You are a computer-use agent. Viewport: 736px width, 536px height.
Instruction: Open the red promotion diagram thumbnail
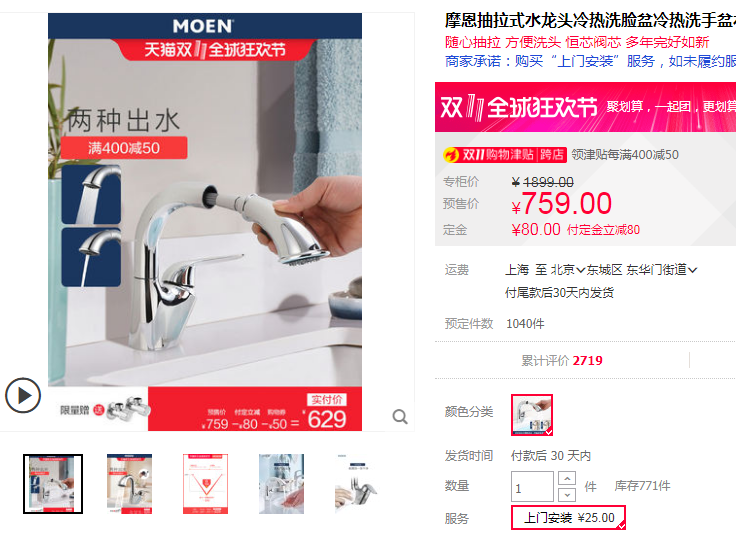point(205,484)
